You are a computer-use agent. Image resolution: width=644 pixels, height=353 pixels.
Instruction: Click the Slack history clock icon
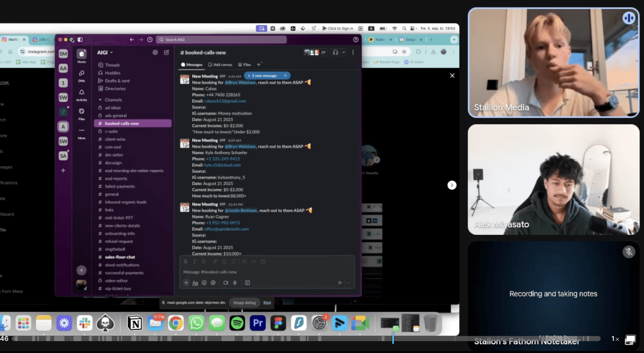150,40
